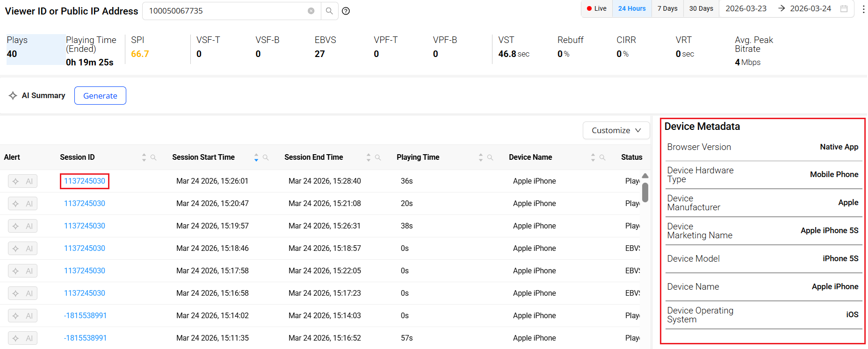Click the Status column header
The width and height of the screenshot is (868, 349).
(x=631, y=157)
